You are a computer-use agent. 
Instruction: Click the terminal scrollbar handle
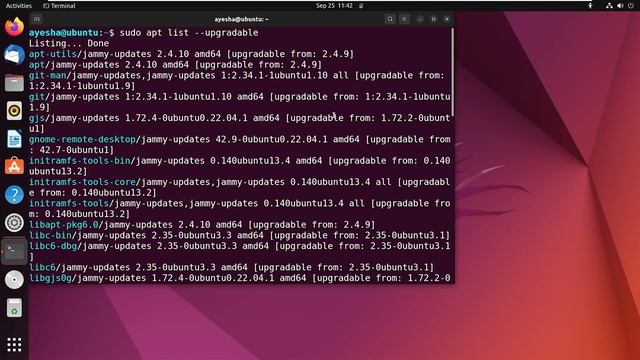point(452,72)
